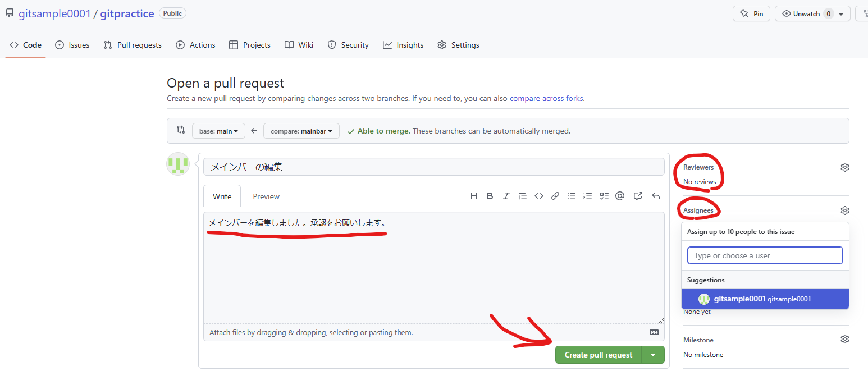This screenshot has width=868, height=371.
Task: Open the compare: mainbar branch dropdown
Action: pyautogui.click(x=301, y=130)
